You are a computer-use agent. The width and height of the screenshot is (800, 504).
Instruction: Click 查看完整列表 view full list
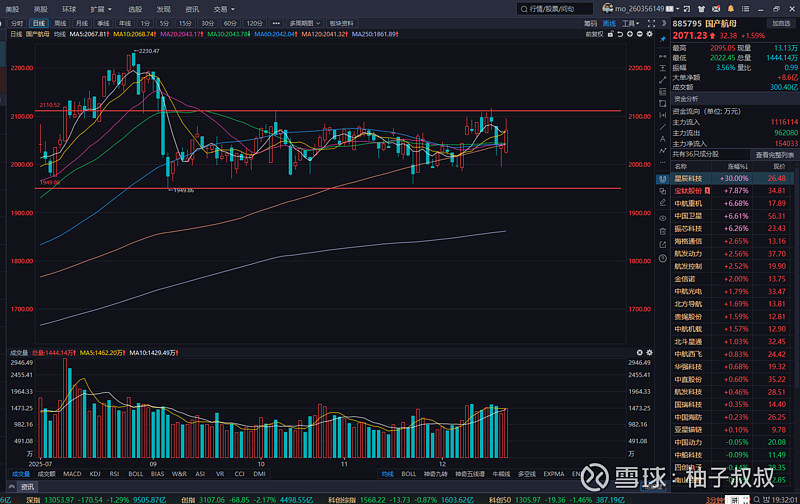point(775,155)
